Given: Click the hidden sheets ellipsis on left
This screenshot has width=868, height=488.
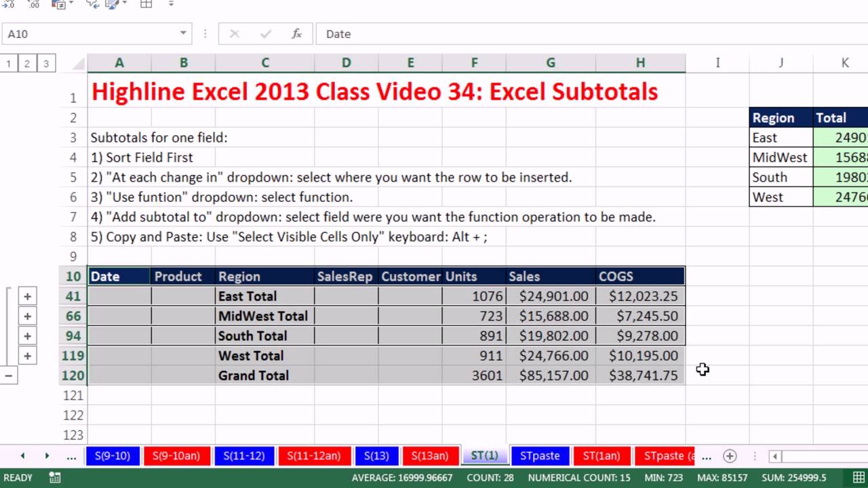Looking at the screenshot, I should click(71, 456).
